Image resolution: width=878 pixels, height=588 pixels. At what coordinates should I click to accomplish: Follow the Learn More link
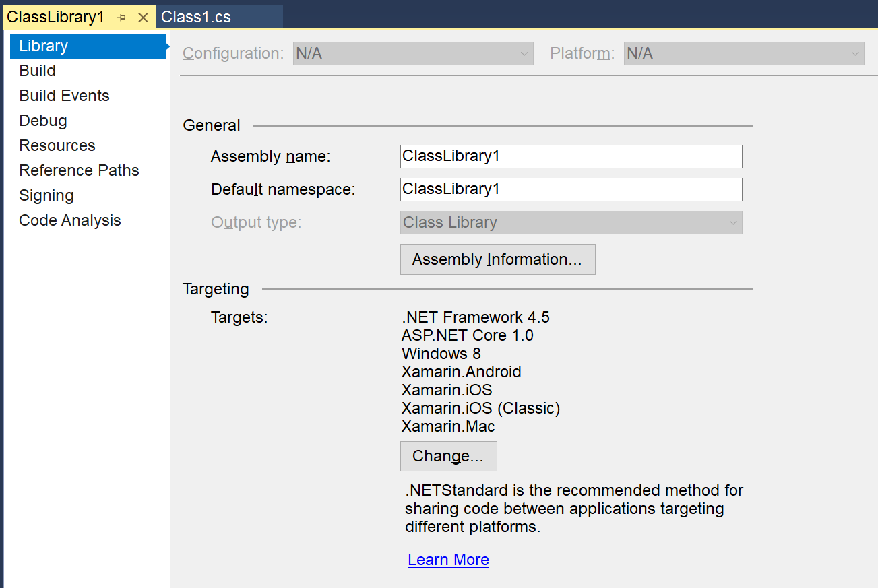coord(448,560)
